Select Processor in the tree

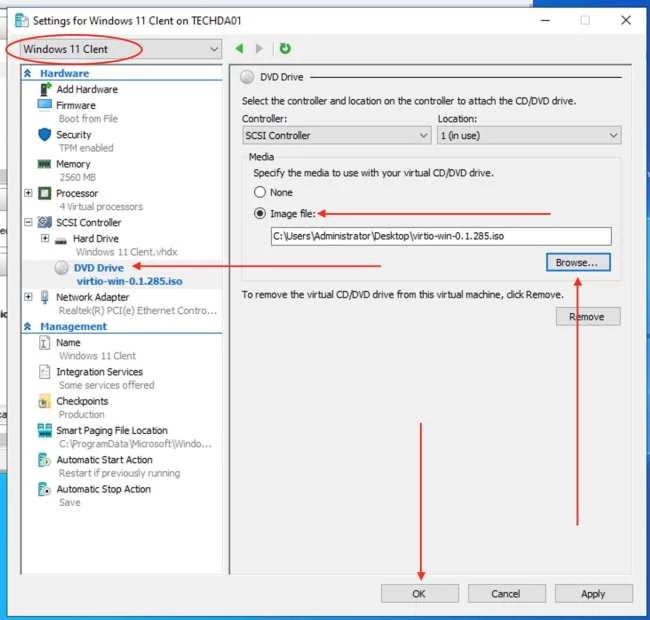pos(77,194)
